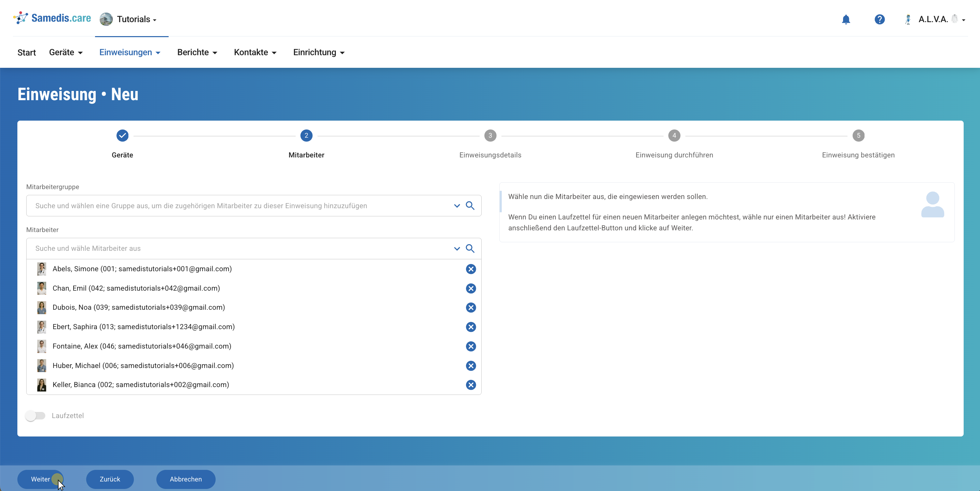Image resolution: width=980 pixels, height=491 pixels.
Task: Open the notifications bell
Action: (846, 19)
